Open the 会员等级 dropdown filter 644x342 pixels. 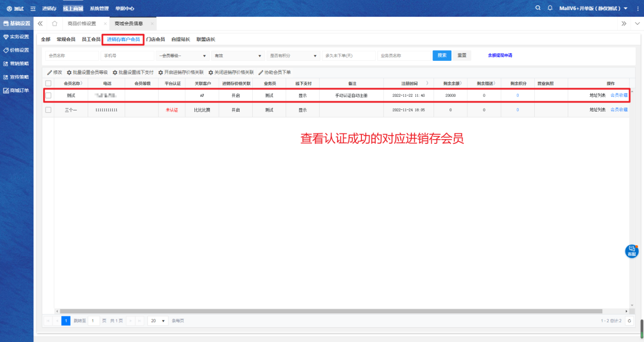[182, 56]
